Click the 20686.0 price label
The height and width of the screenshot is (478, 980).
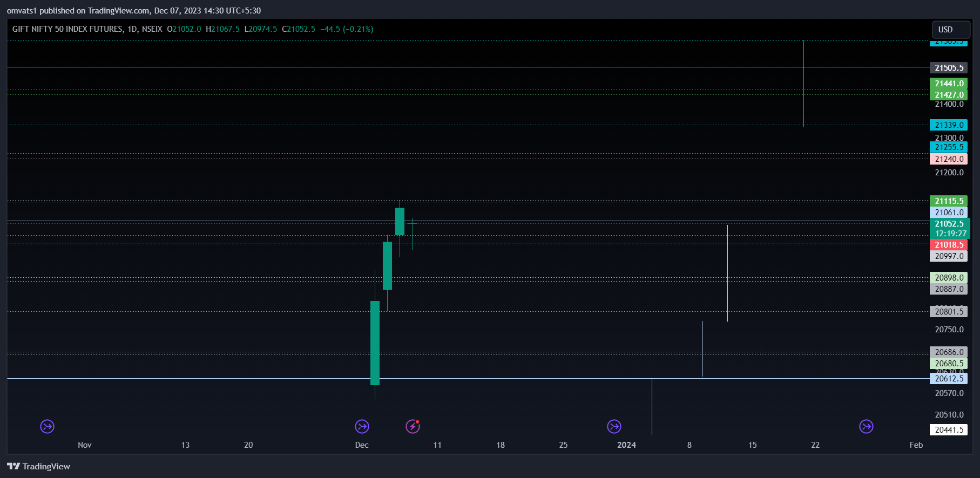[949, 352]
